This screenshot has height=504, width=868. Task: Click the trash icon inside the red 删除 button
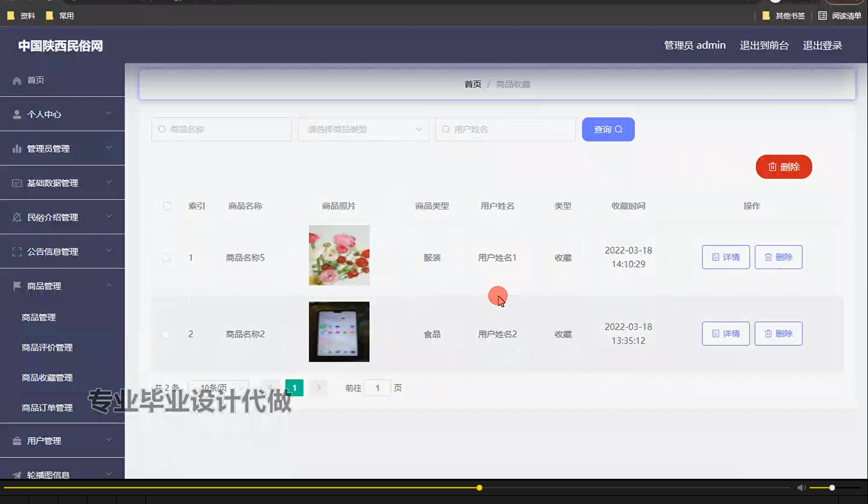(x=772, y=167)
